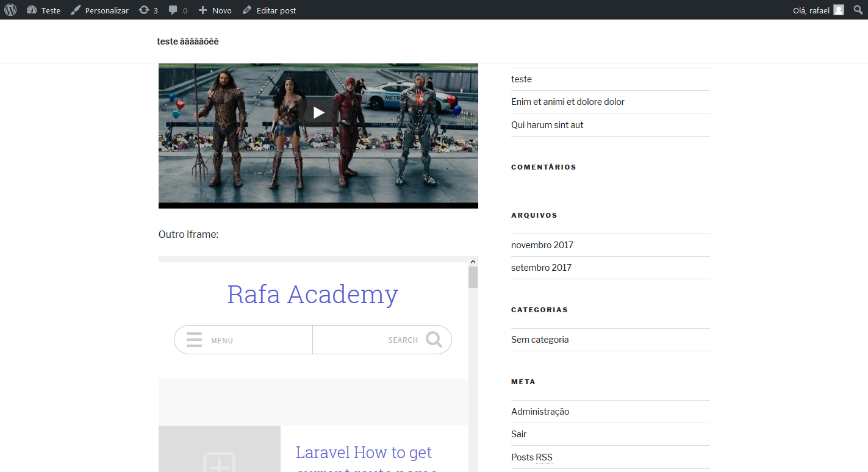Click the rafael user avatar
The image size is (868, 472).
pos(839,10)
